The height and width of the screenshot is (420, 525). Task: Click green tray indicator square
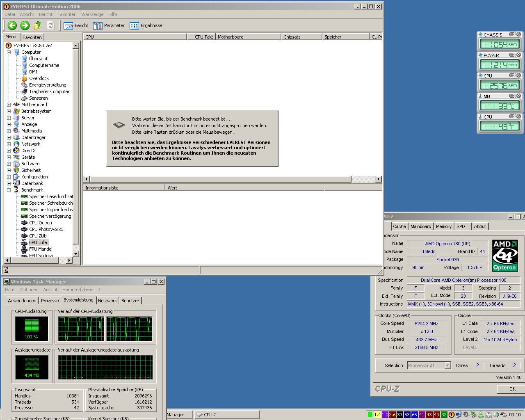(370, 415)
